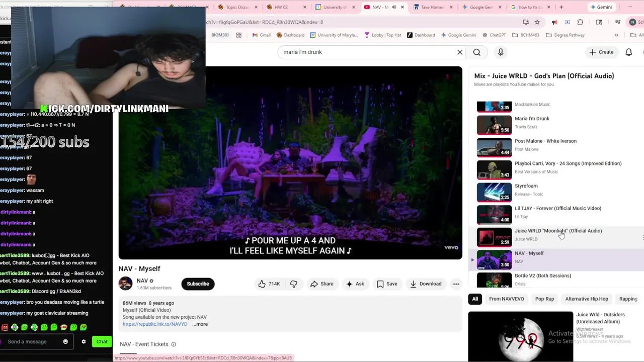
Task: Open the apps grid in bookmarks bar
Action: pyautogui.click(x=239, y=35)
